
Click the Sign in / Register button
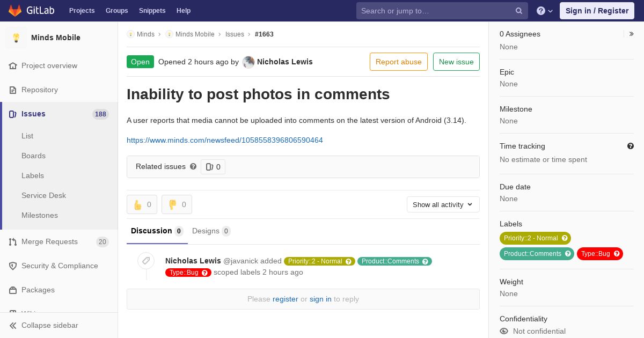point(597,11)
